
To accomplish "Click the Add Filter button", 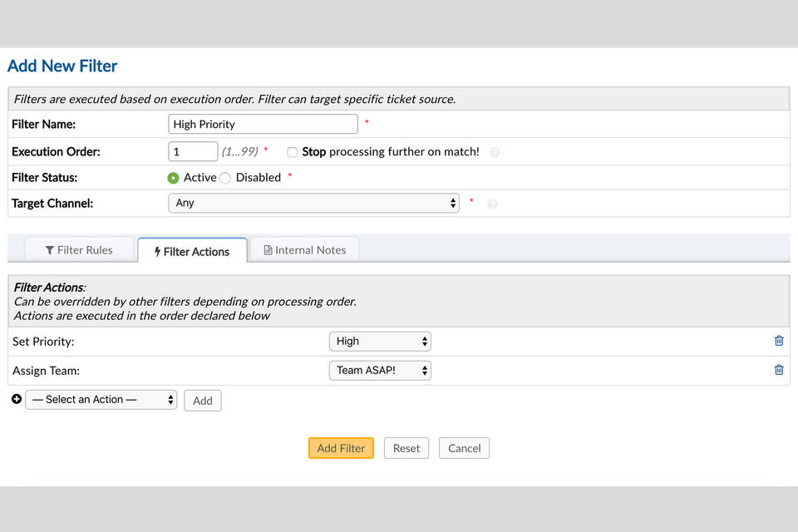I will tap(341, 448).
